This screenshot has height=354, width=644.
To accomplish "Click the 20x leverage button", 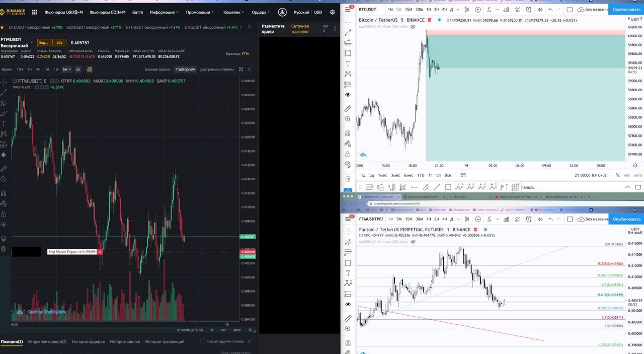I will click(x=59, y=43).
